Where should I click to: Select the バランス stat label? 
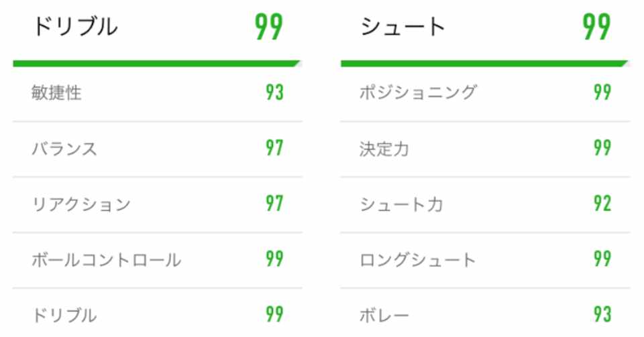(64, 149)
